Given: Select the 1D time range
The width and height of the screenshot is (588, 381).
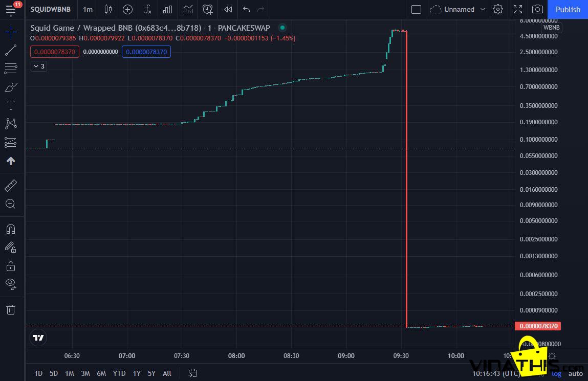Looking at the screenshot, I should (38, 373).
